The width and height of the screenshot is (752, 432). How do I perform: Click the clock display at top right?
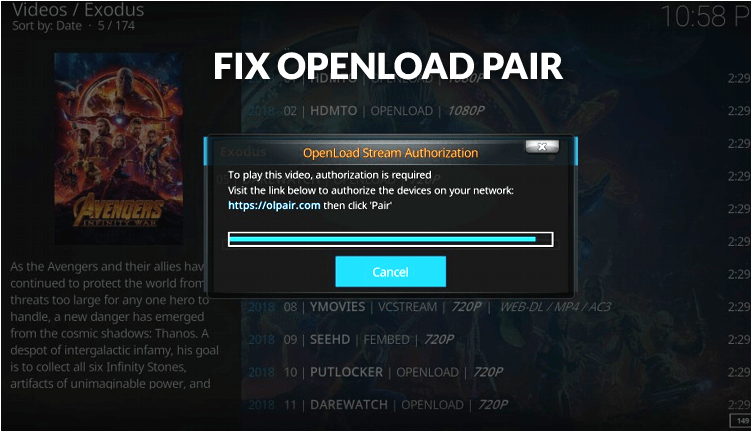705,16
